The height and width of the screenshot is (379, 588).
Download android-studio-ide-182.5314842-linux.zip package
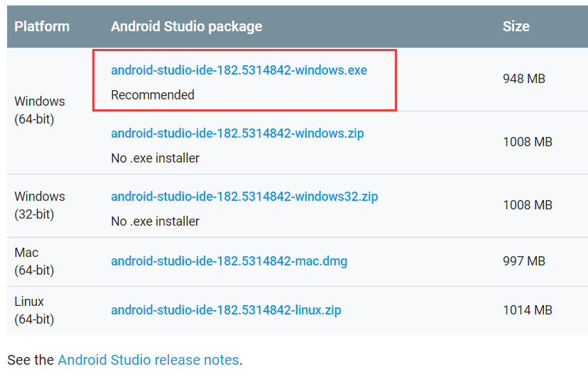[226, 310]
